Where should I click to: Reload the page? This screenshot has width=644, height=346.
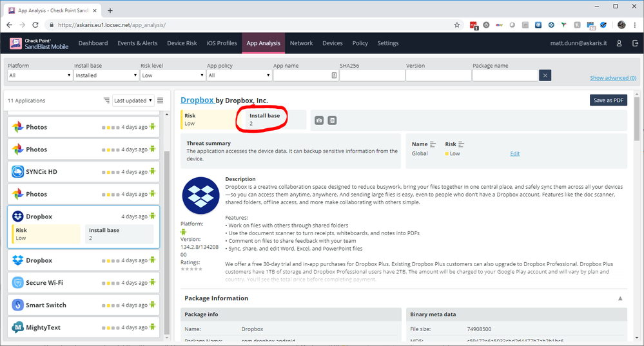(35, 25)
